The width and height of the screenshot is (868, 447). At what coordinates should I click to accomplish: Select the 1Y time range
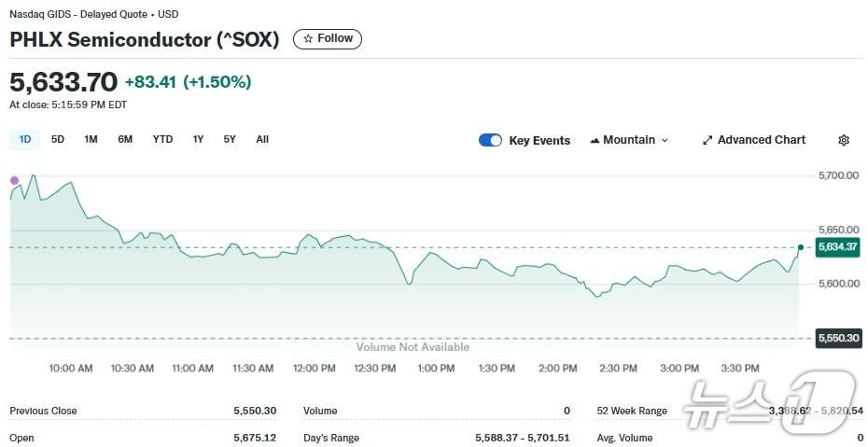pyautogui.click(x=198, y=140)
